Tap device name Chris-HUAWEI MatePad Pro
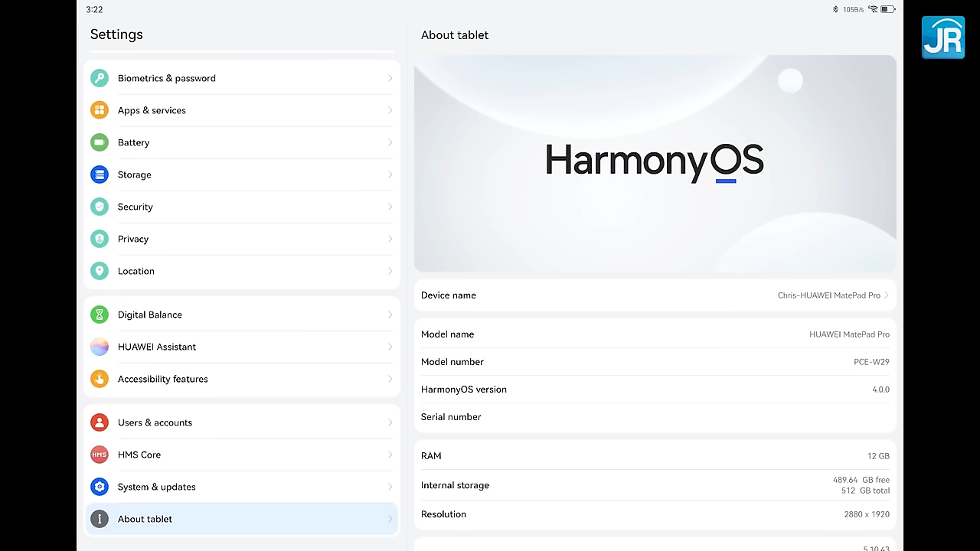The height and width of the screenshot is (551, 980). coord(829,295)
